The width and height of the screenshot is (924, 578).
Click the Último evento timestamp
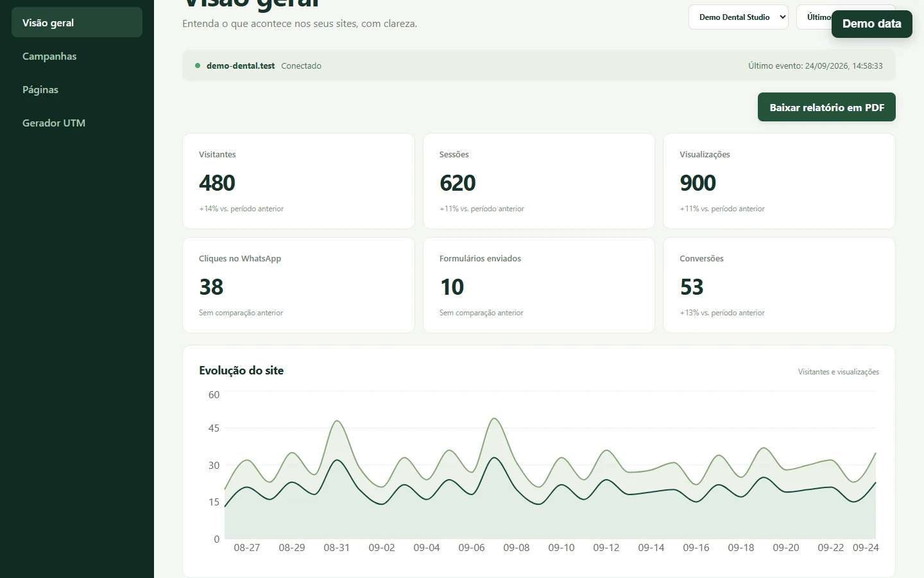click(815, 66)
